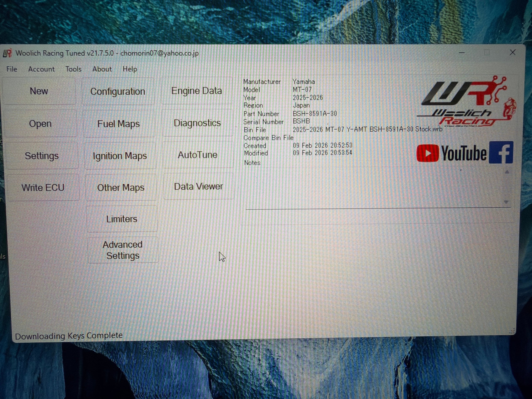The width and height of the screenshot is (532, 399).
Task: Open the About menu
Action: pyautogui.click(x=102, y=69)
